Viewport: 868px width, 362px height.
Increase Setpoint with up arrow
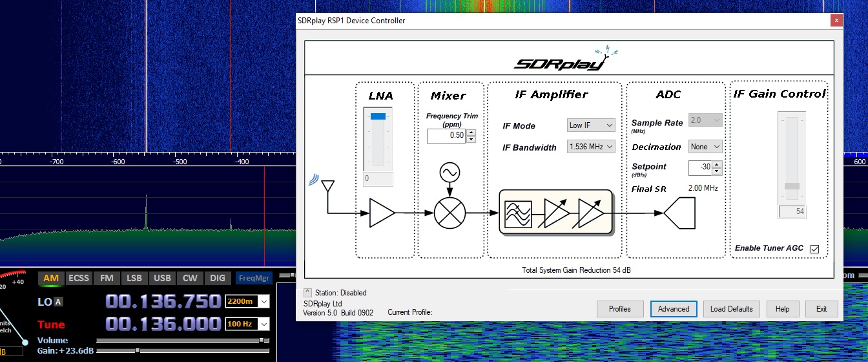[717, 165]
